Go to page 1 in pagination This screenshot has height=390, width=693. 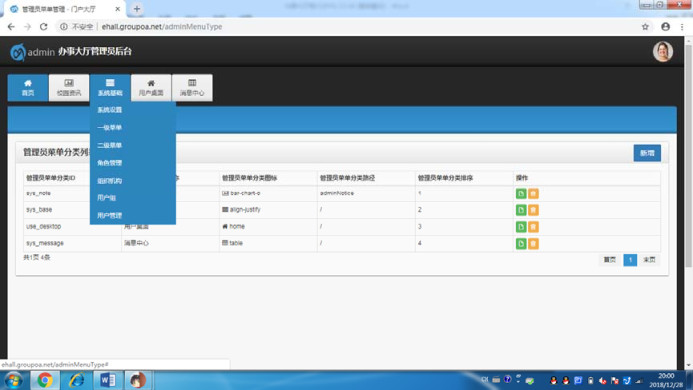click(630, 260)
